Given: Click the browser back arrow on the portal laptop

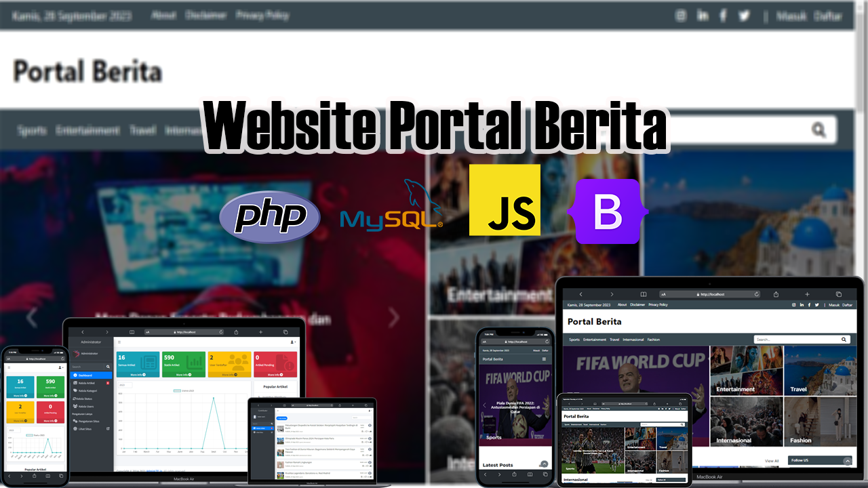Looking at the screenshot, I should [x=580, y=294].
